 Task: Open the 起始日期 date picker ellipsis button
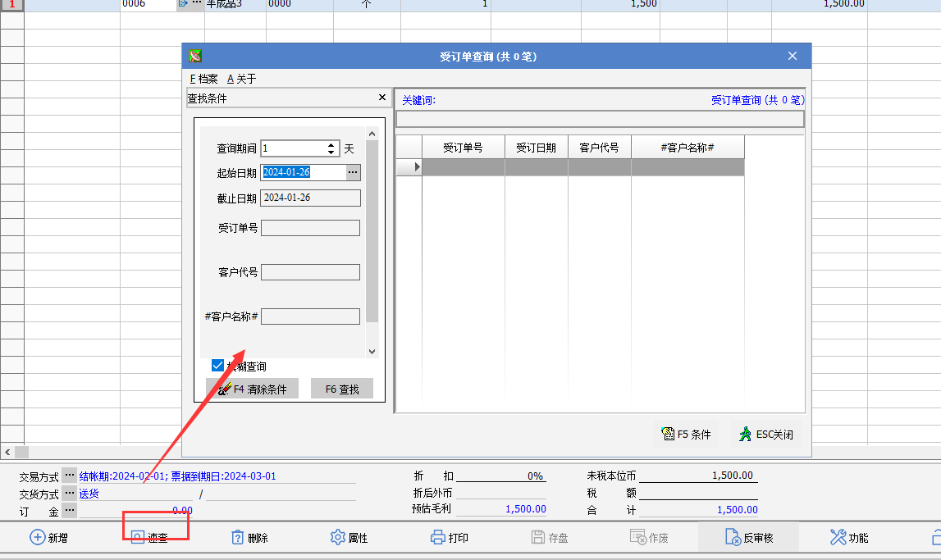[x=353, y=172]
